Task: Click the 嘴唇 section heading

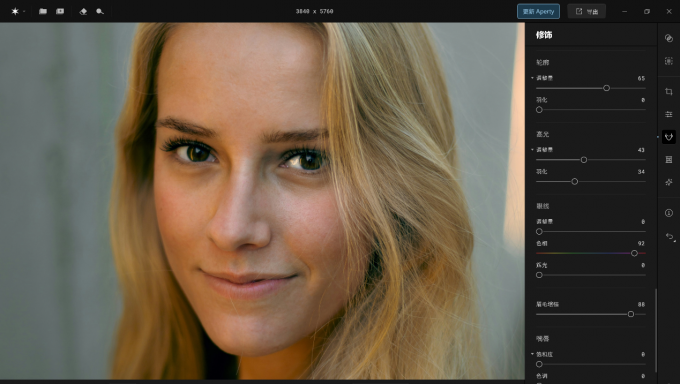Action: pos(543,338)
